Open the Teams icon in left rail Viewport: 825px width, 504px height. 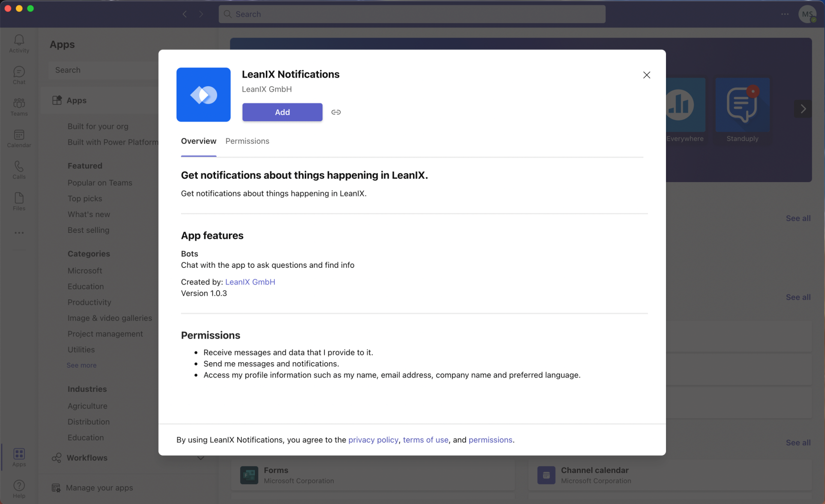pyautogui.click(x=19, y=107)
